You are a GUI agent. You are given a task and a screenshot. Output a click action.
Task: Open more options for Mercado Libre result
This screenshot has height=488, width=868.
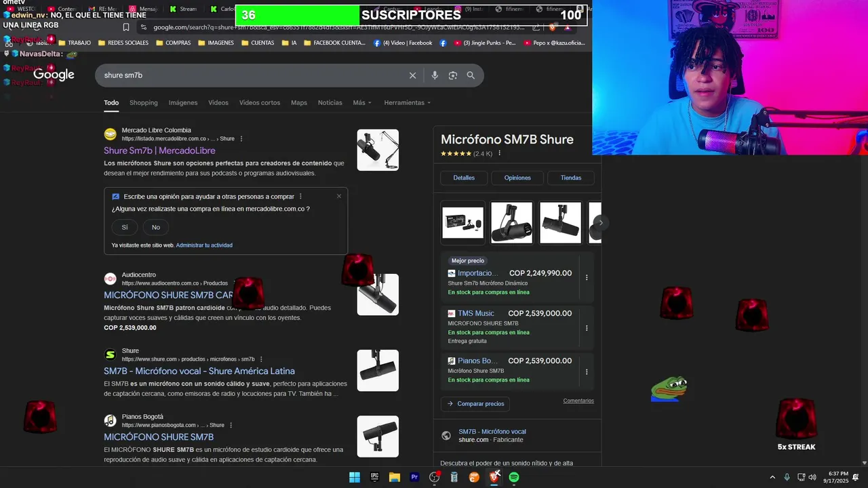coord(241,139)
